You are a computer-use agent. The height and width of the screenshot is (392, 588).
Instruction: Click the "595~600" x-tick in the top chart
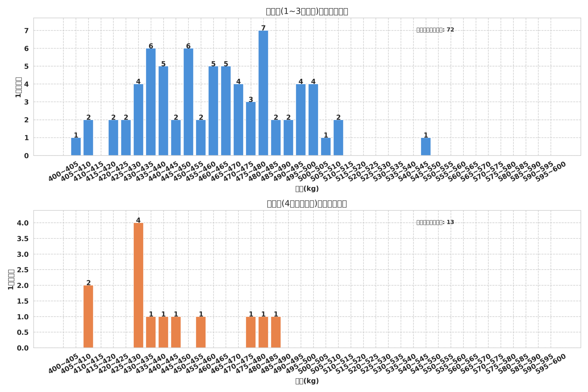tap(551, 172)
